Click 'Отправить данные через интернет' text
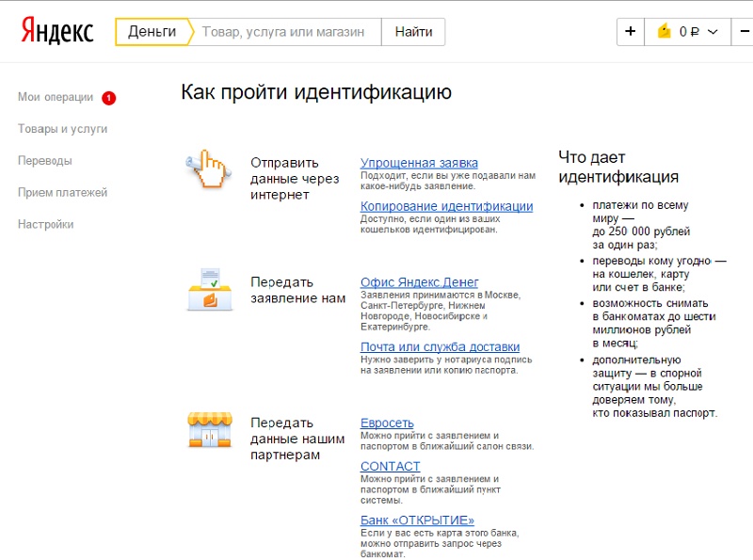The width and height of the screenshot is (753, 560). (x=295, y=179)
